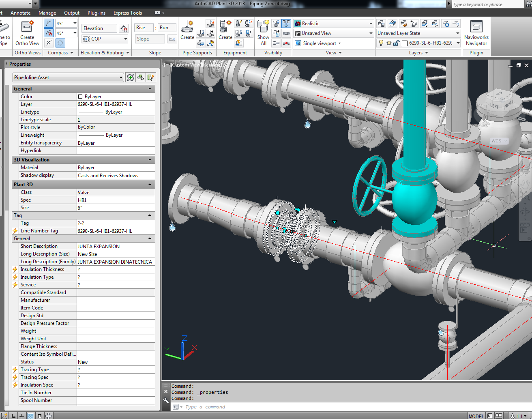Toggle the second compass tolerance button

coord(49,33)
